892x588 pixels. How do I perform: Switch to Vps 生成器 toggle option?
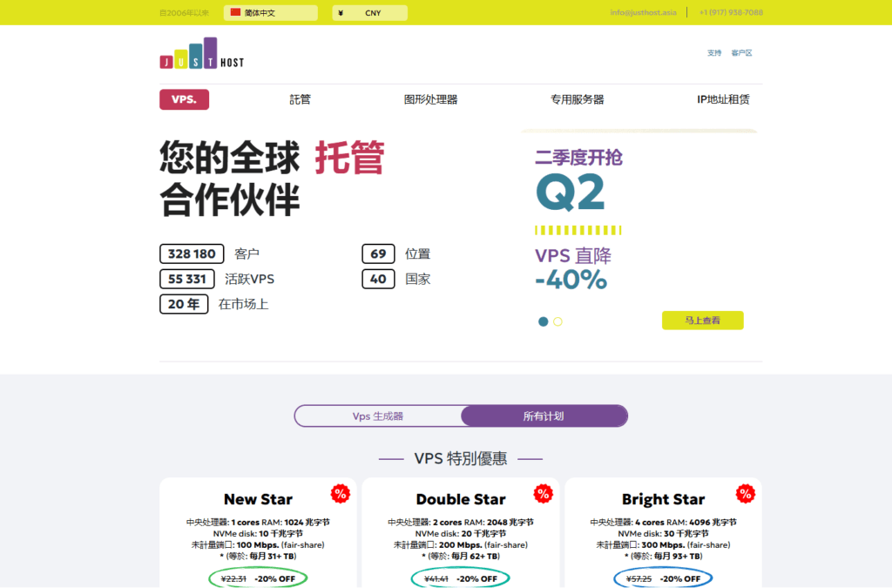pyautogui.click(x=378, y=416)
